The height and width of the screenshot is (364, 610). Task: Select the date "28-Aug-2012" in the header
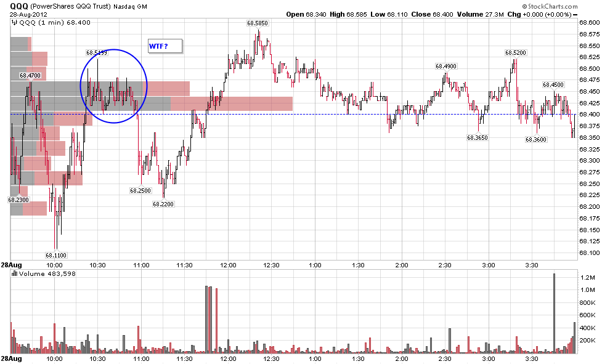[28, 14]
